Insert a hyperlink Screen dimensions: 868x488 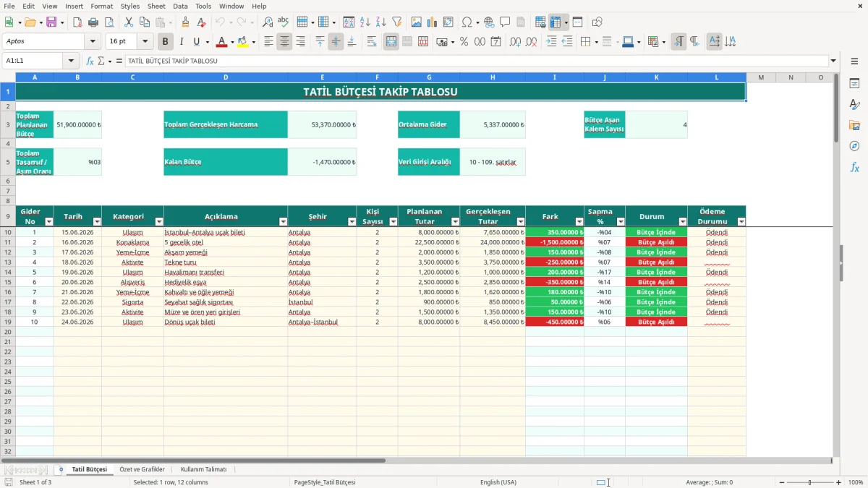click(x=489, y=22)
